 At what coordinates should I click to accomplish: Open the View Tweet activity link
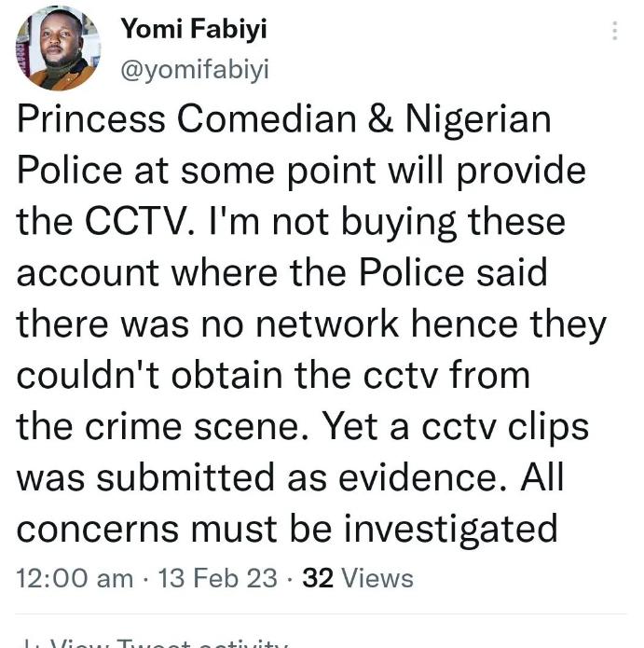[168, 642]
